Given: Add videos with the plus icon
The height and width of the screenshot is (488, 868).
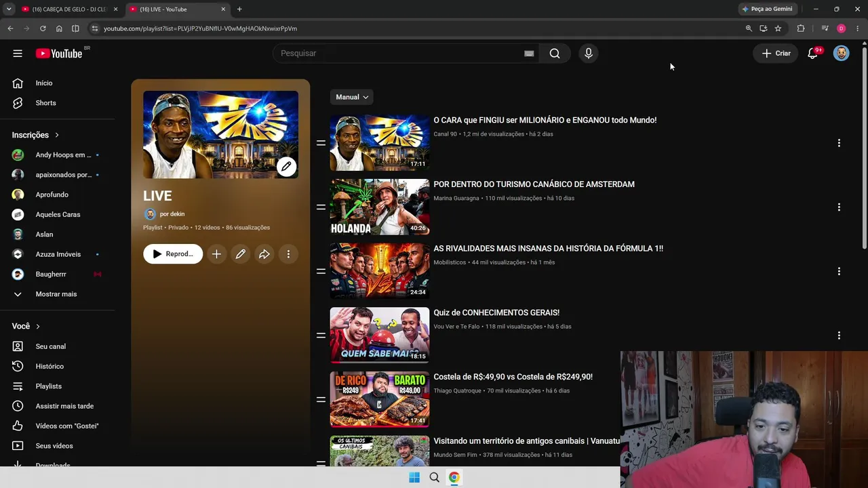Looking at the screenshot, I should click(x=216, y=254).
